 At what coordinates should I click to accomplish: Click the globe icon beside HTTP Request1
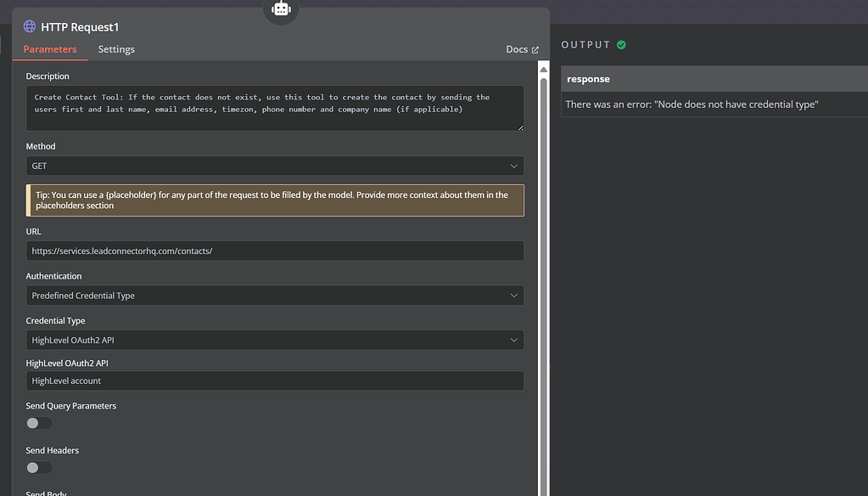[29, 26]
